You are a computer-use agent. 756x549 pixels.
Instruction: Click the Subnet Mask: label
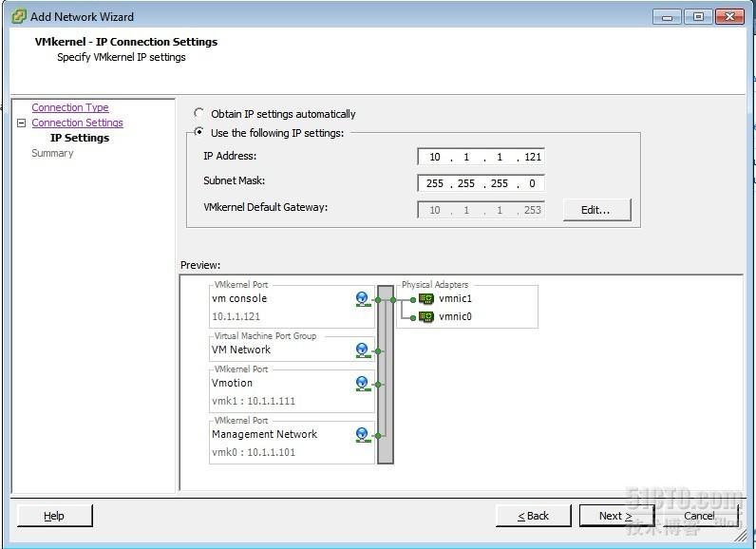(x=235, y=180)
